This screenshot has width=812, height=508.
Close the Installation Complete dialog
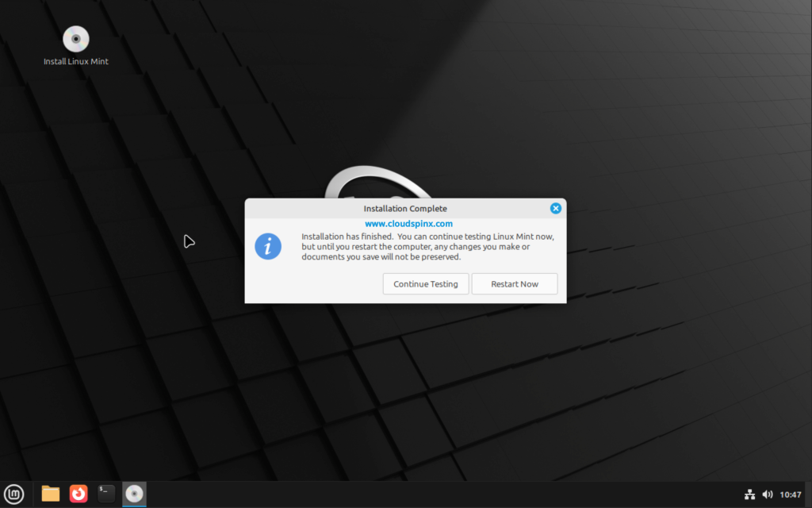(x=556, y=209)
